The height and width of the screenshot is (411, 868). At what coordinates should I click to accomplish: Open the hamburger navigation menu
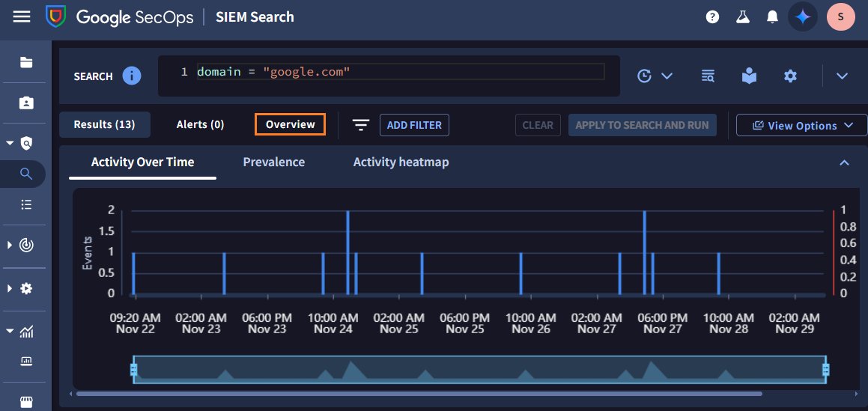pyautogui.click(x=22, y=16)
